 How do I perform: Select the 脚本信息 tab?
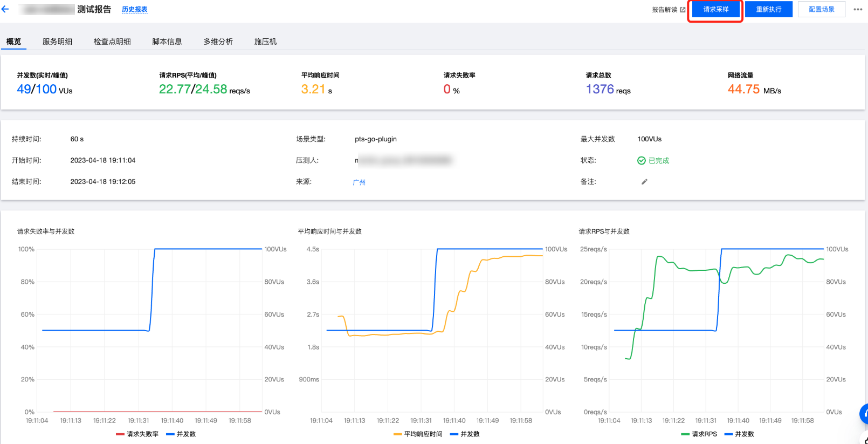(167, 42)
